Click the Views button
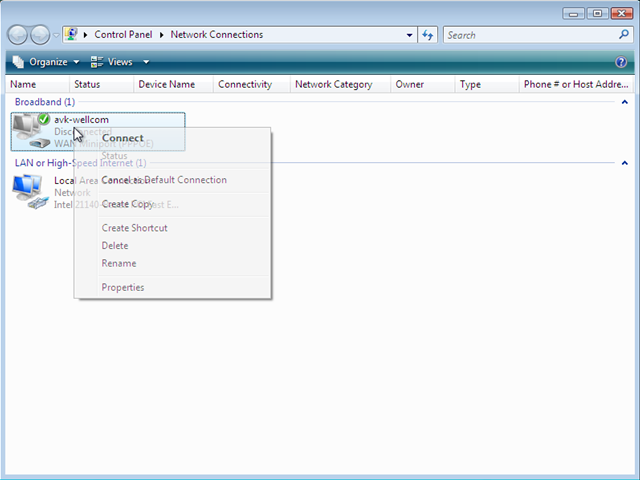This screenshot has width=640, height=480. 111,62
